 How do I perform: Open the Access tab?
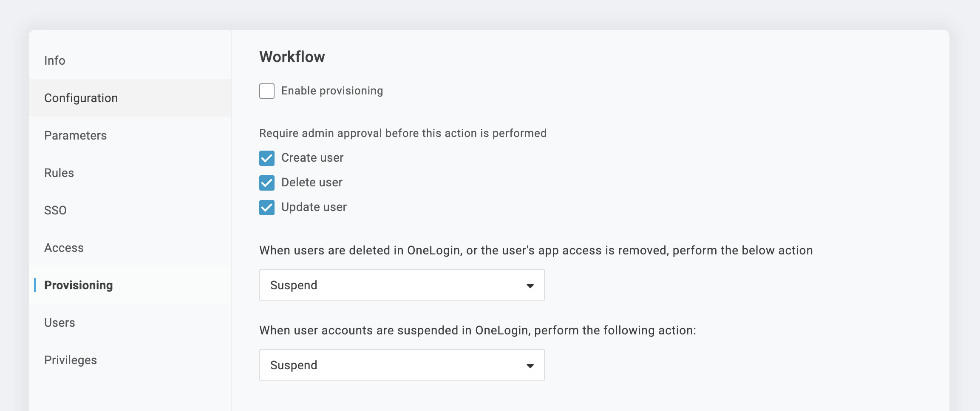64,248
